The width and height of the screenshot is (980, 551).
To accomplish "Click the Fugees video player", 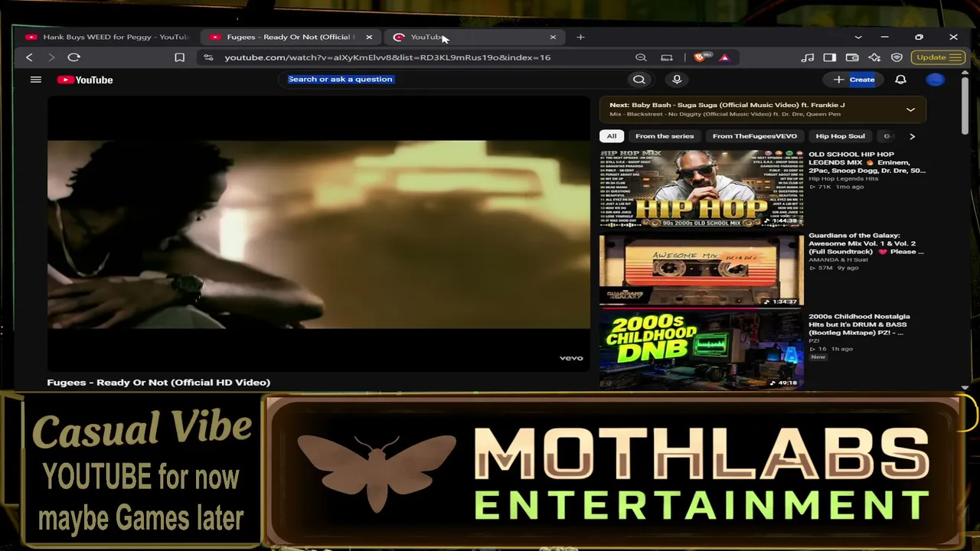I will pos(318,233).
